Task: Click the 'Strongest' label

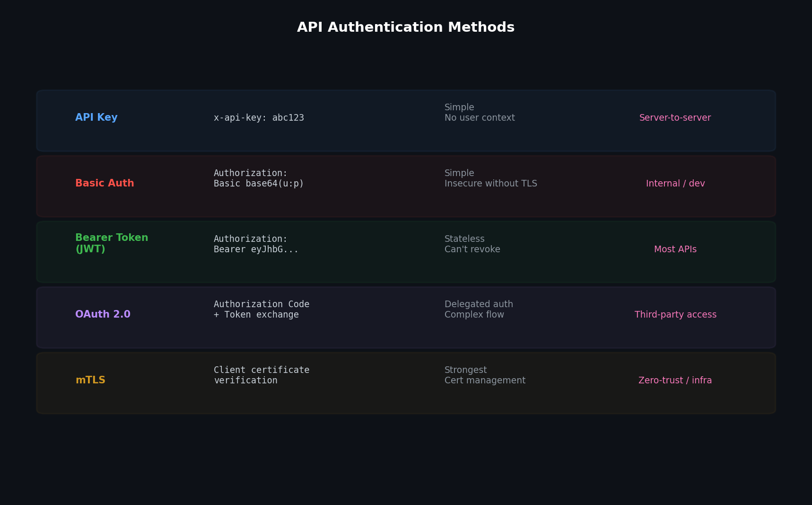Action: click(x=465, y=370)
